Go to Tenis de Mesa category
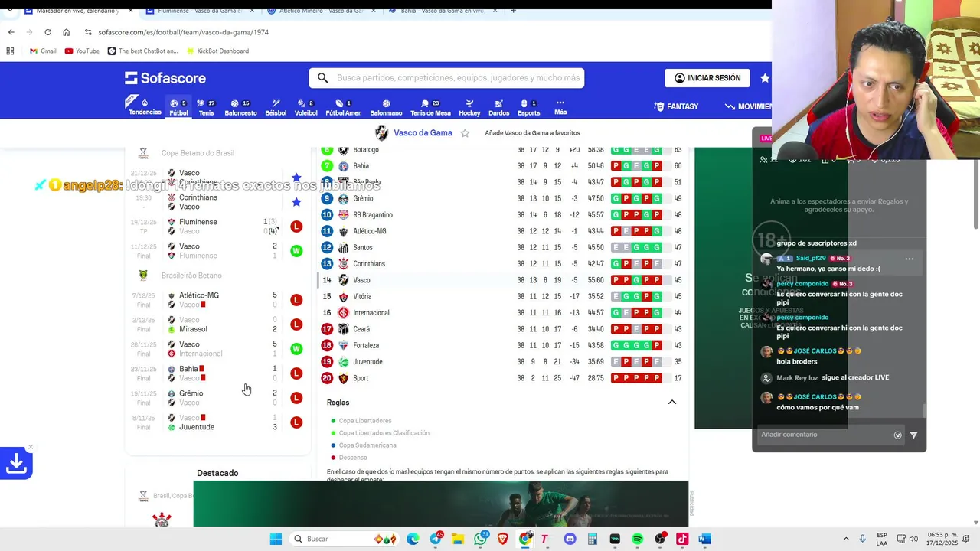 (430, 107)
